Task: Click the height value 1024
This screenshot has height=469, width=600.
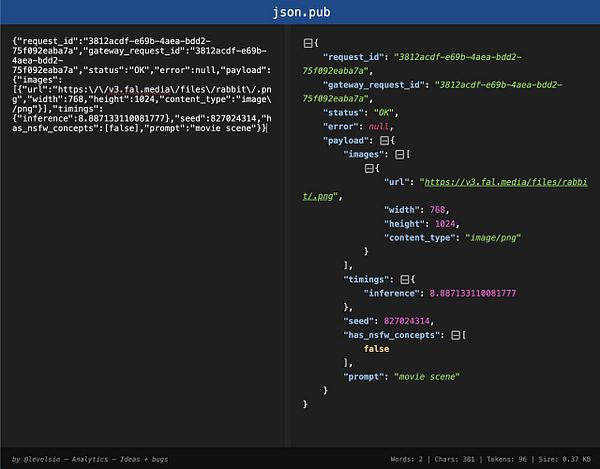Action: 445,224
